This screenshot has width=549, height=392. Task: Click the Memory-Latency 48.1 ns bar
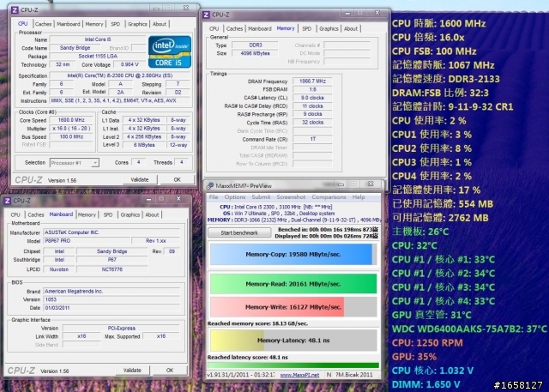[x=293, y=341]
